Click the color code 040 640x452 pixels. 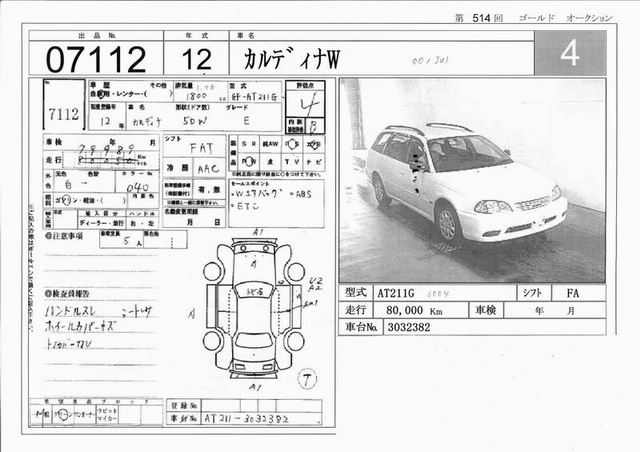point(137,187)
